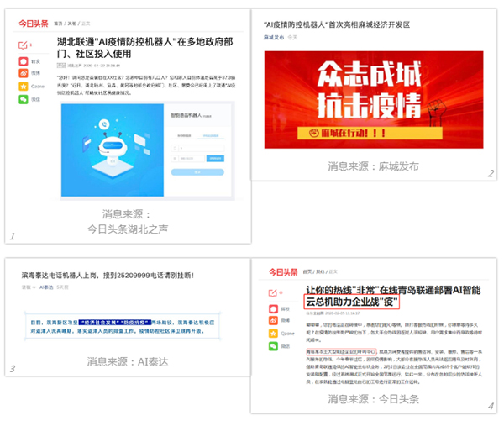Screen dimensions: 504x426
Task: Share to WeChat from panel 1 sidebar
Action: coord(22,99)
